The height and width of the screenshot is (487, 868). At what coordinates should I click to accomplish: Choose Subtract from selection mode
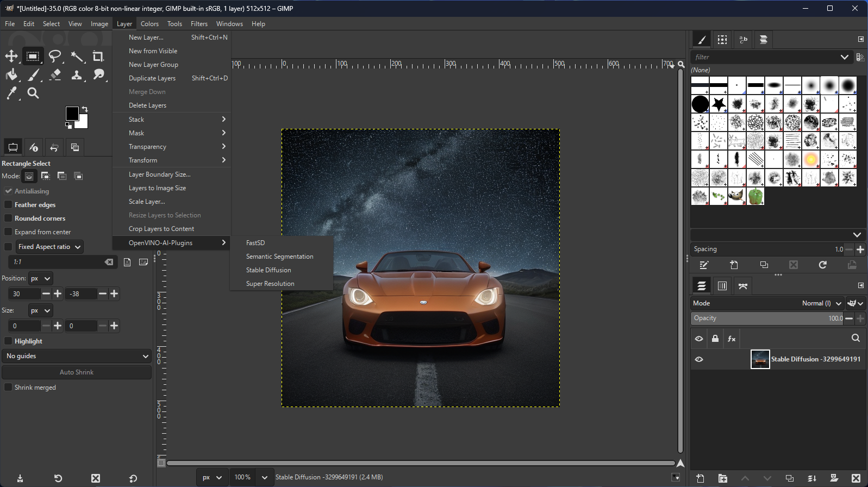[62, 176]
